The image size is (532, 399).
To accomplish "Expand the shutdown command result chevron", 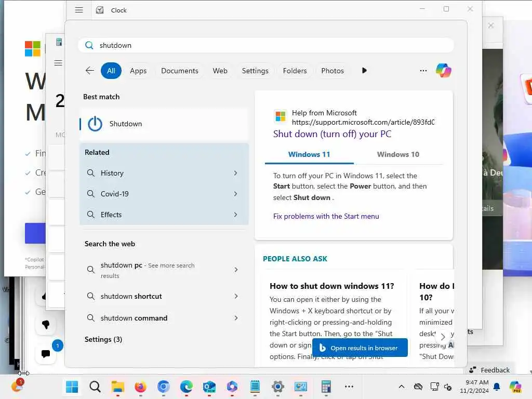I will click(236, 318).
